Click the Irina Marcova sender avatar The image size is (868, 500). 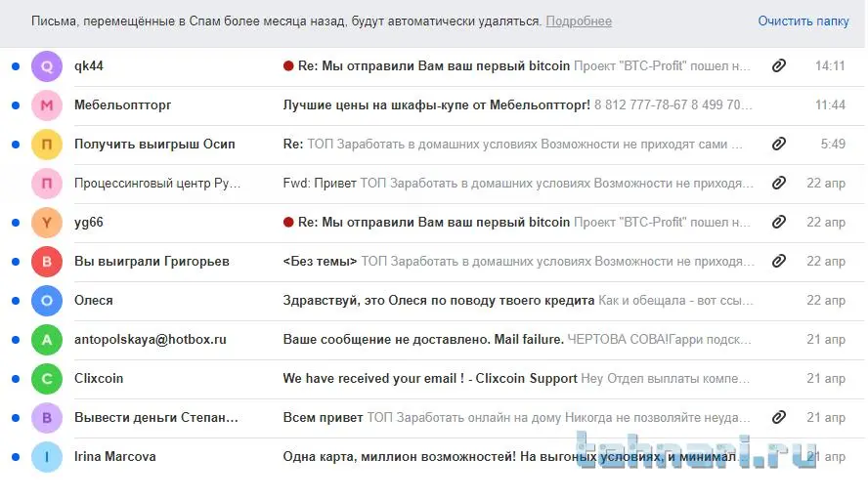pyautogui.click(x=47, y=457)
